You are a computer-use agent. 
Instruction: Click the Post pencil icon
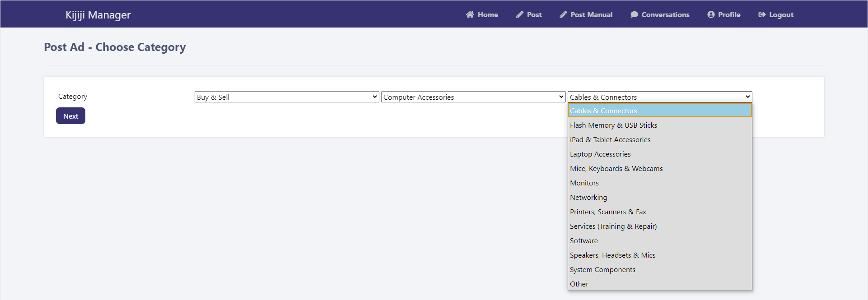520,14
